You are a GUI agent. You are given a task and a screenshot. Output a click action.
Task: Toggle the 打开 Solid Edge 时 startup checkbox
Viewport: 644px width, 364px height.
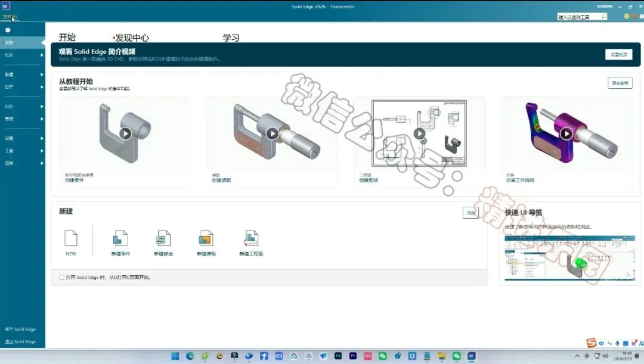tap(61, 278)
